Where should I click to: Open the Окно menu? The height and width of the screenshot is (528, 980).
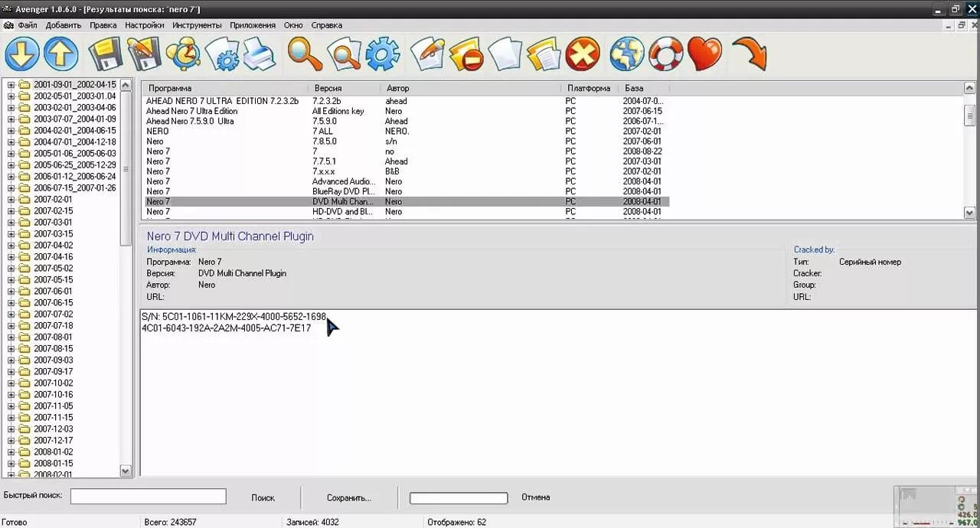coord(293,25)
